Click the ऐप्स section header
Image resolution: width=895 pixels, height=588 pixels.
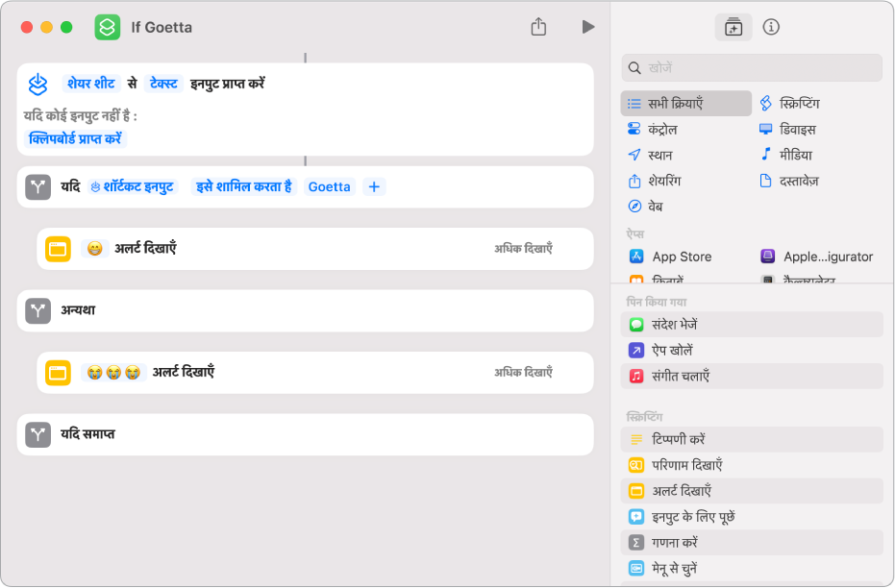tap(634, 233)
